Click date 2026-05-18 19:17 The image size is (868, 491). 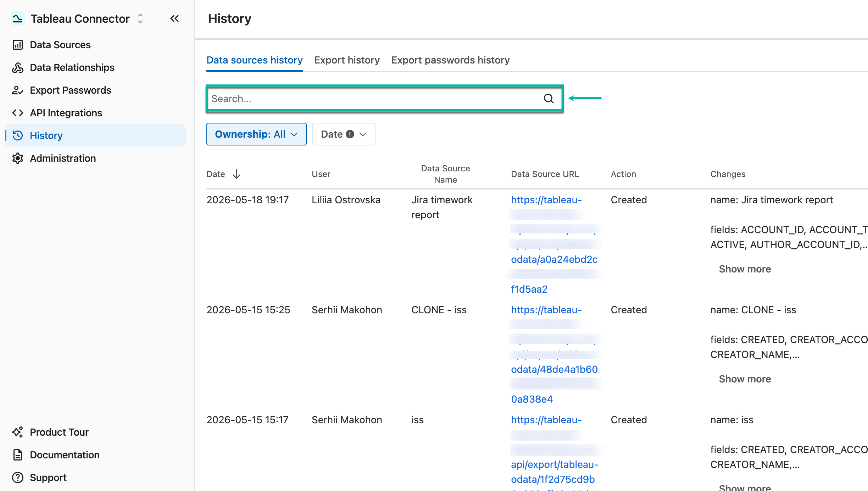click(x=247, y=200)
